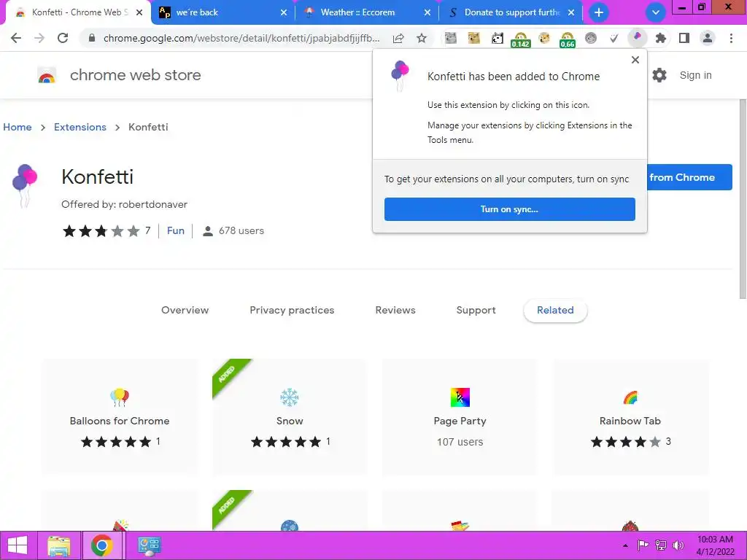Close the Weather :: Eccorem tab
Image resolution: width=747 pixels, height=560 pixels.
tap(427, 13)
